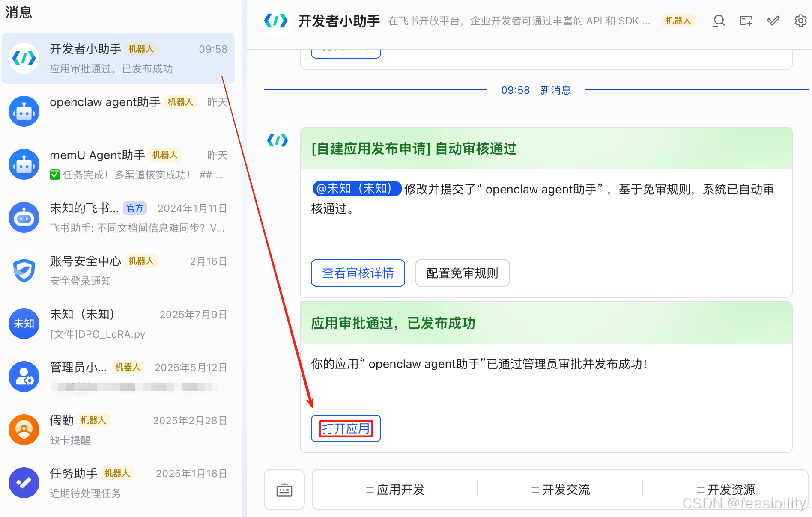This screenshot has height=517, width=812.
Task: Click the 任务助手 checkmark avatar
Action: tap(24, 483)
